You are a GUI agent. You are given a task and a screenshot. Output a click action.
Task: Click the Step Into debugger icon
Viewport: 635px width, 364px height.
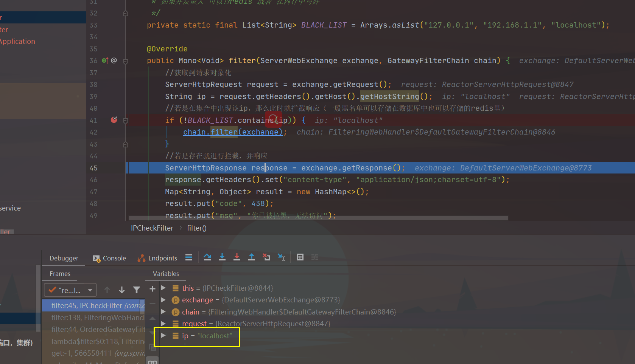(222, 257)
